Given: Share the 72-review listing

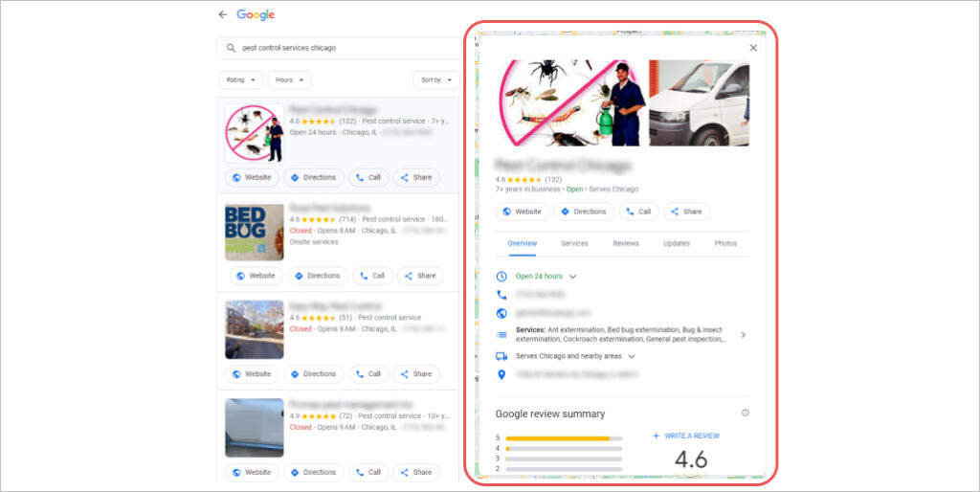Looking at the screenshot, I should click(416, 472).
